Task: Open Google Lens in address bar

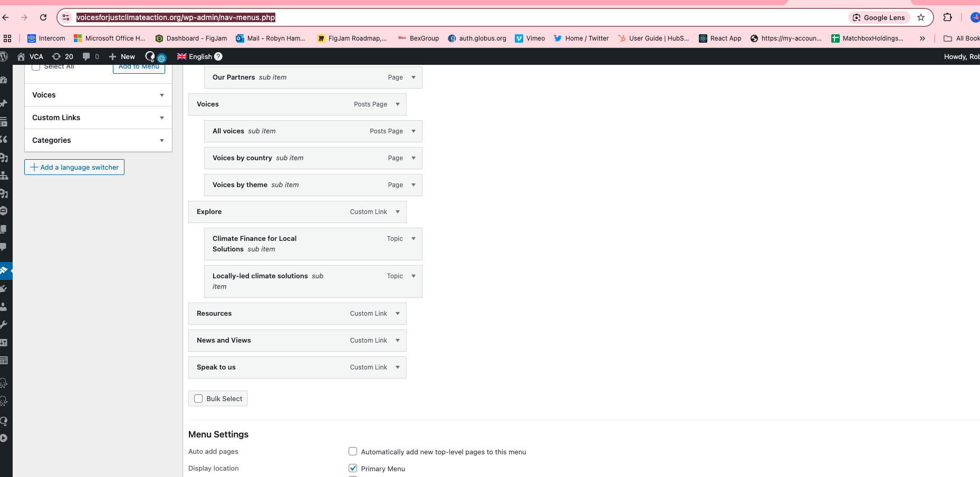Action: 879,17
